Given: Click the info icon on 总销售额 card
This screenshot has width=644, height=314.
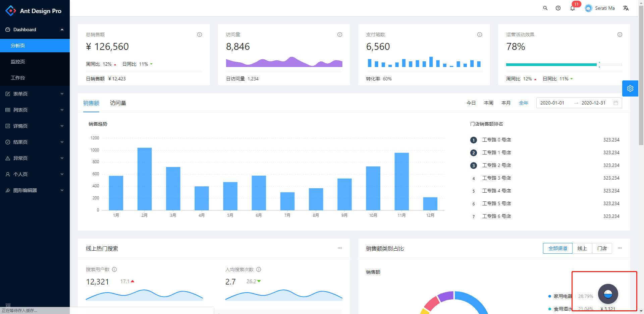Looking at the screenshot, I should (199, 34).
